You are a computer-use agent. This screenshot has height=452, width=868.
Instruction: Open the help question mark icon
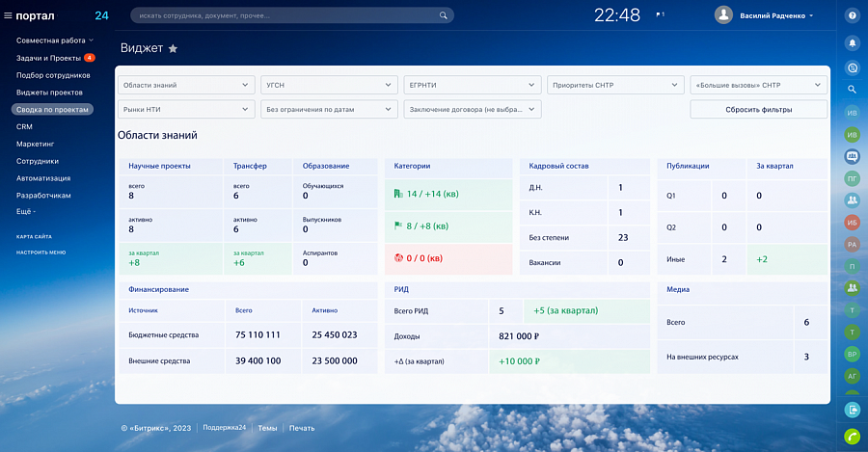click(x=852, y=15)
